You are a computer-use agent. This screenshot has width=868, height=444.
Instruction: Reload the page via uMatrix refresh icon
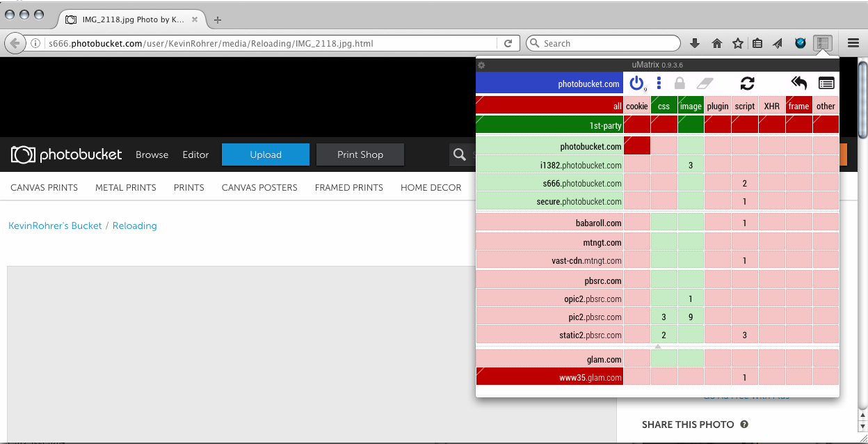(748, 84)
